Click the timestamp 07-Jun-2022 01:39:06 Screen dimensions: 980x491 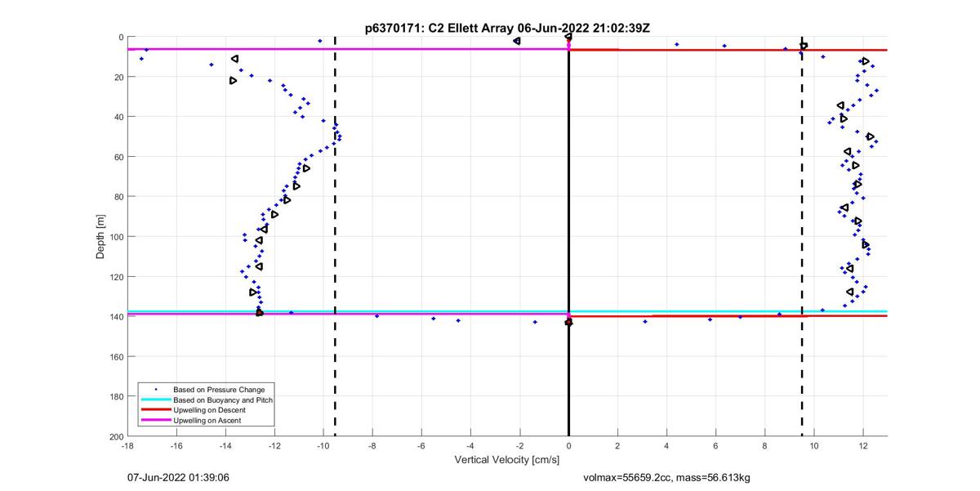click(x=177, y=477)
